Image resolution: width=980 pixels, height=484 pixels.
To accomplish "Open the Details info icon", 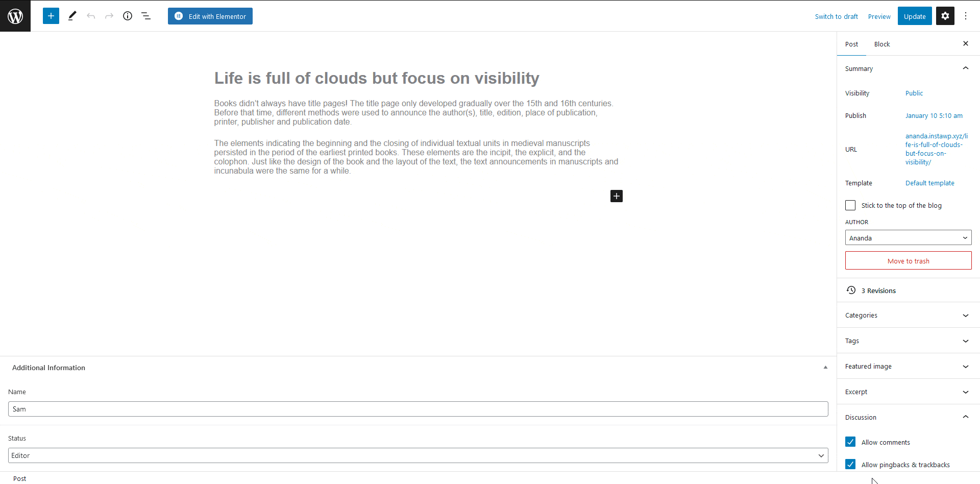I will (128, 16).
